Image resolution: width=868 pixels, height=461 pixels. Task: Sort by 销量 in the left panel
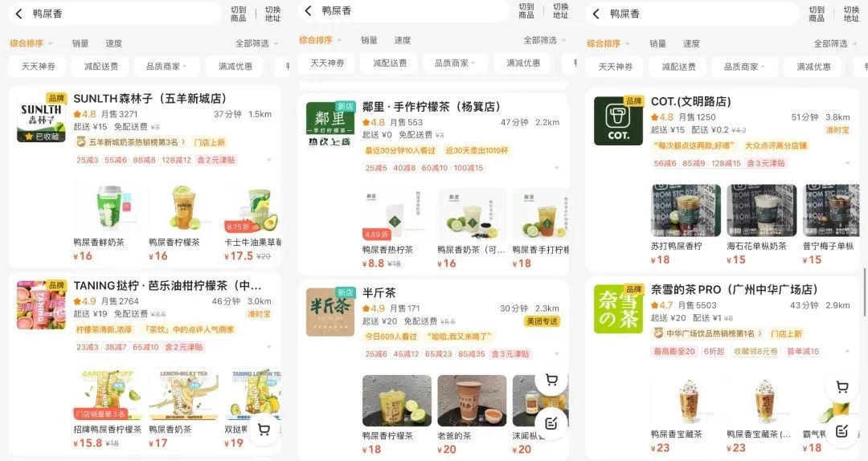80,43
